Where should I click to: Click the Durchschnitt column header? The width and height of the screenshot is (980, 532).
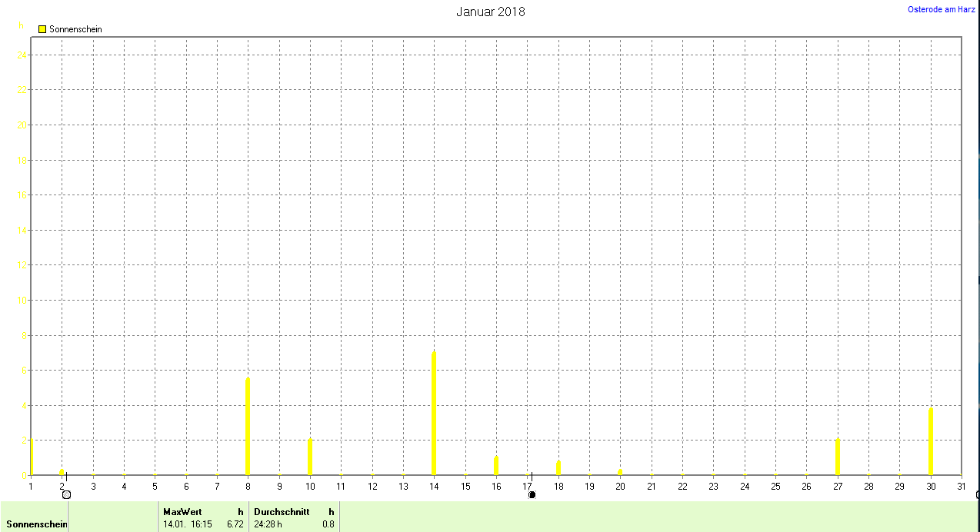click(x=282, y=511)
